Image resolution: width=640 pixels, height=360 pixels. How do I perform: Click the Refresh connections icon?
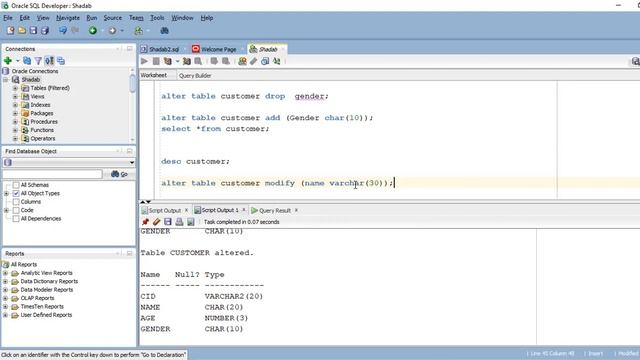pos(27,61)
